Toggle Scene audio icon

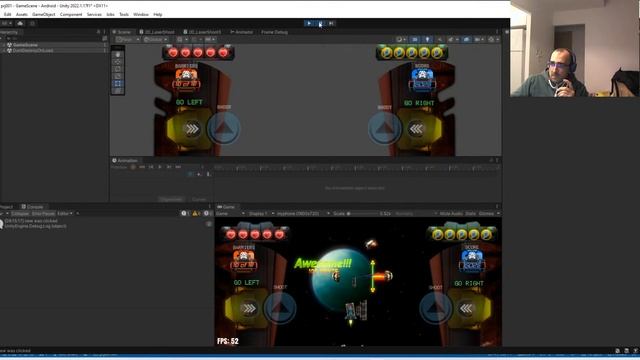point(440,40)
